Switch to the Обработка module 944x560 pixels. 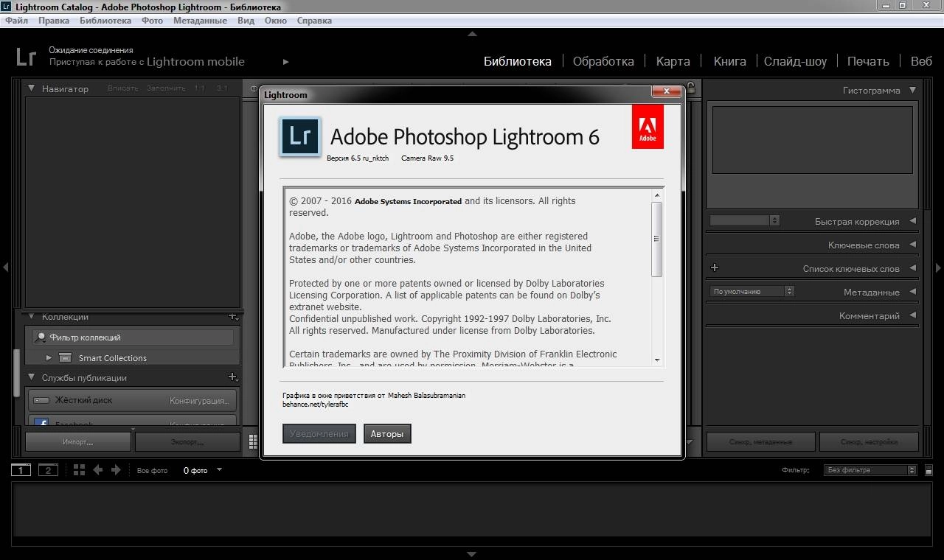coord(603,61)
